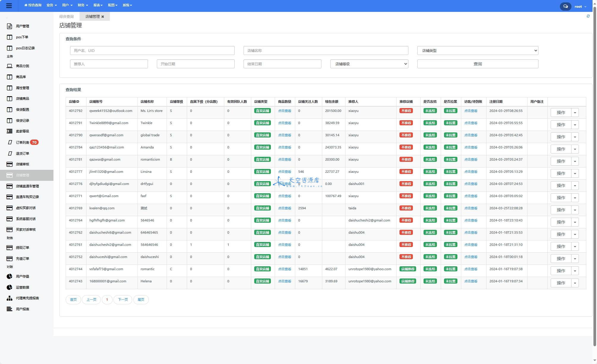
Task: Click 查询 button to search stores
Action: [477, 64]
